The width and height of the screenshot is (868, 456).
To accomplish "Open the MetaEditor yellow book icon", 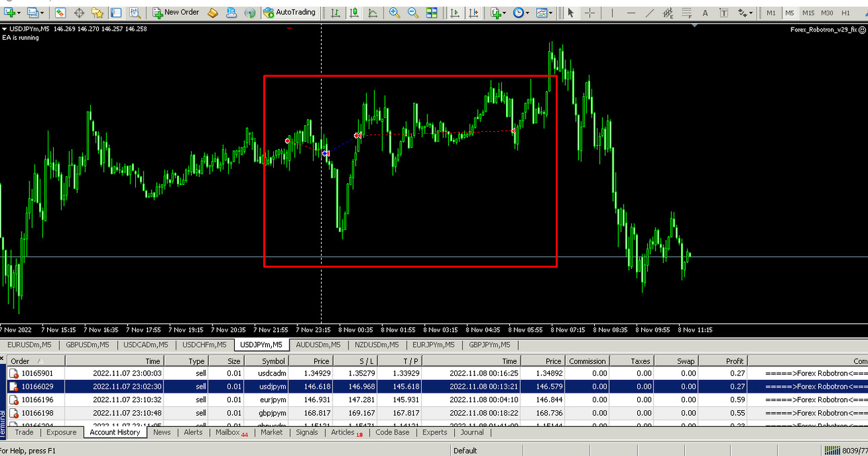I will pyautogui.click(x=213, y=13).
